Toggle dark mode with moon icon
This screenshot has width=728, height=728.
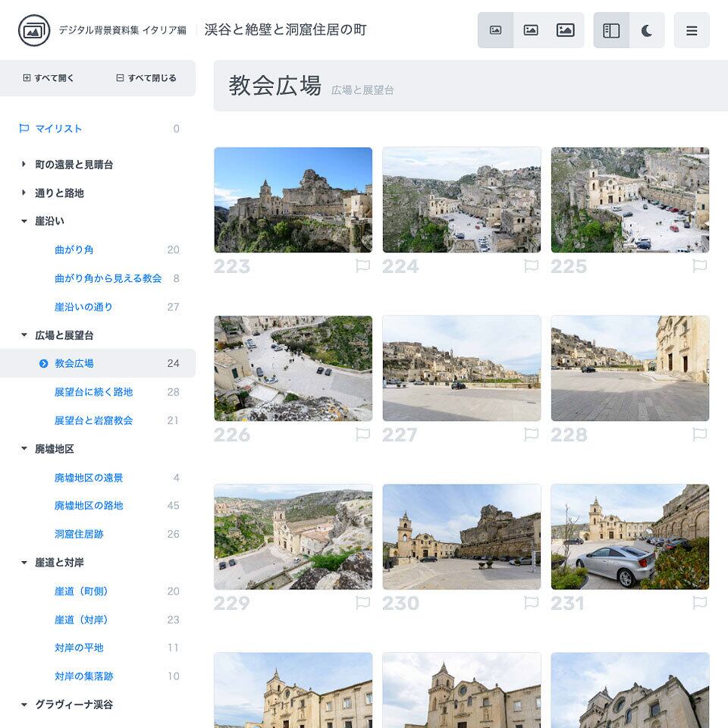pyautogui.click(x=647, y=30)
